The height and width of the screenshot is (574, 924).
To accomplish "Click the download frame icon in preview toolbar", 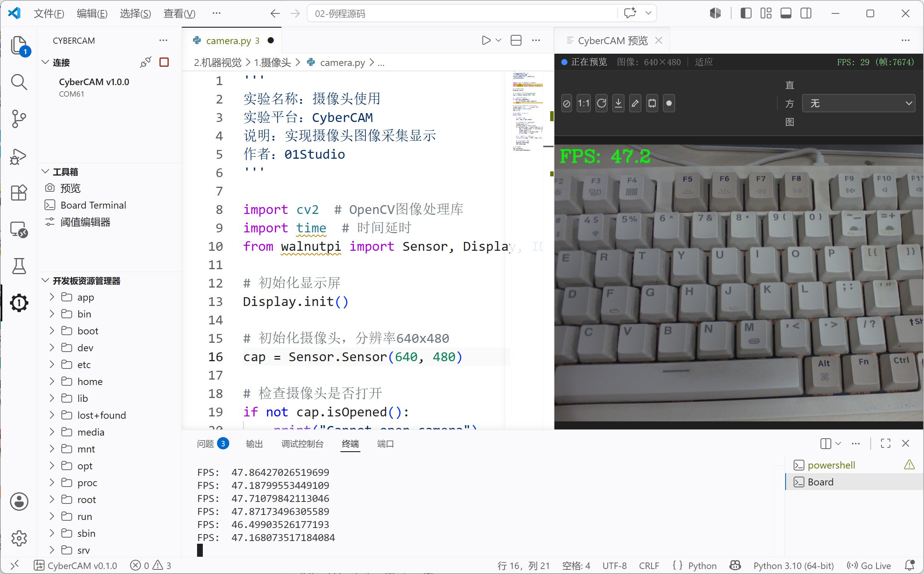I will [x=618, y=104].
